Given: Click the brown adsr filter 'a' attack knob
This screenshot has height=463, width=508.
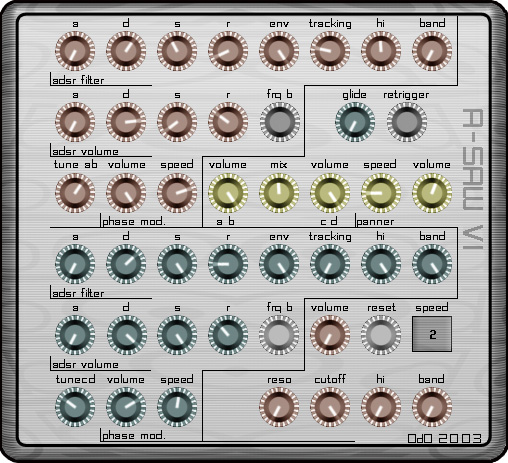Looking at the screenshot, I should (75, 51).
